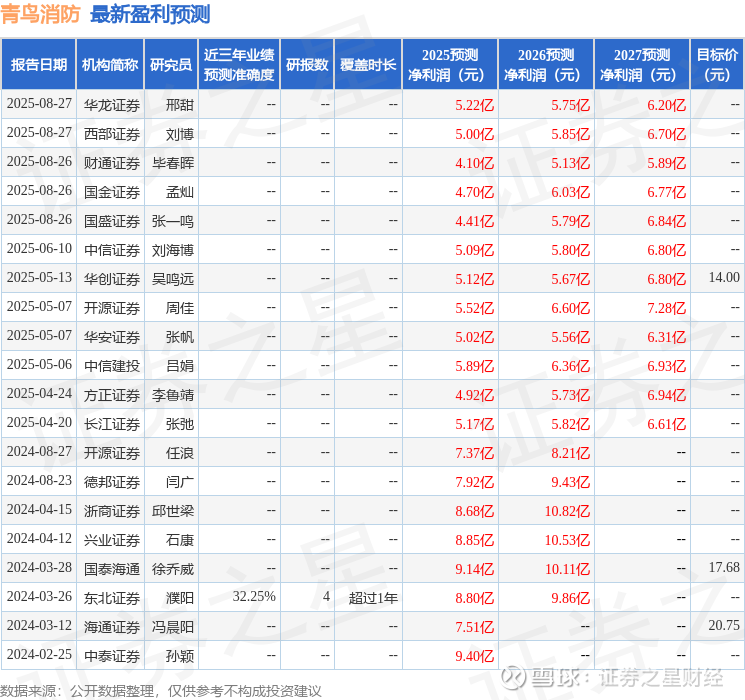Click analyst name 吴鸣远

pos(173,279)
